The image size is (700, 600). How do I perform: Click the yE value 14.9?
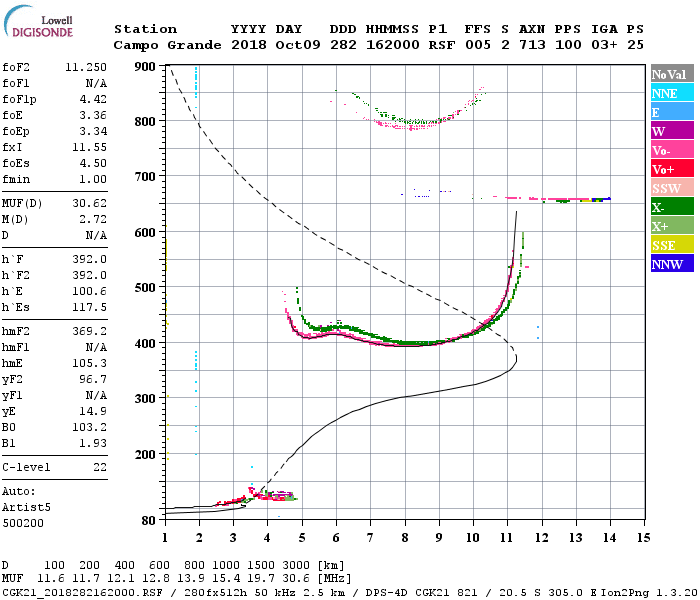click(x=93, y=411)
